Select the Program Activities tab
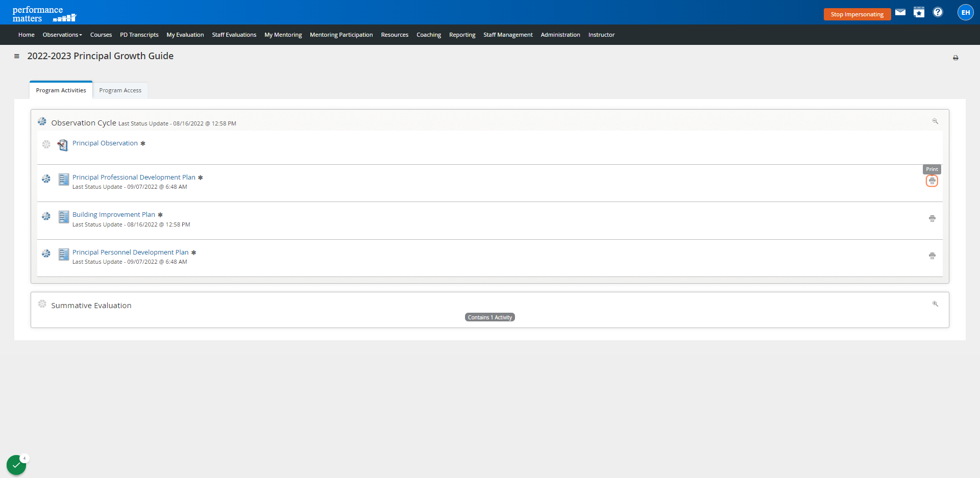The width and height of the screenshot is (980, 478). pos(61,90)
